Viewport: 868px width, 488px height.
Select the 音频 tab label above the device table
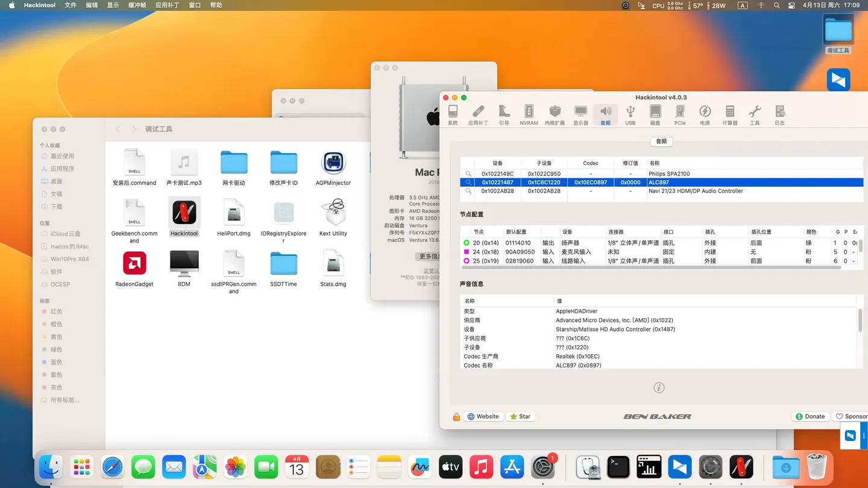(x=661, y=141)
